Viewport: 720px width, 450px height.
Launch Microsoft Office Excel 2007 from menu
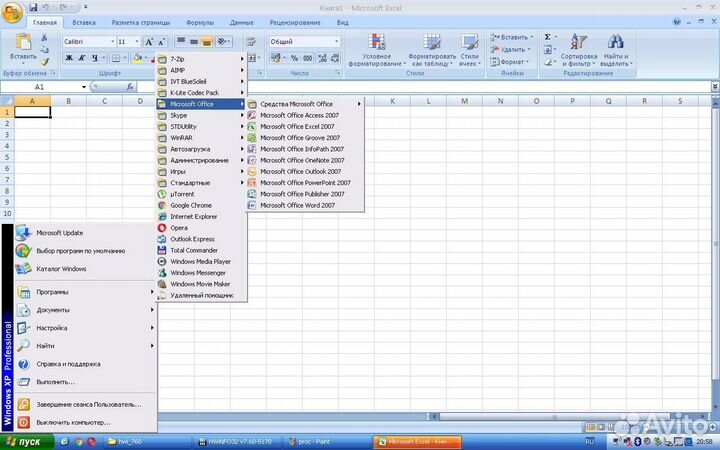coord(297,127)
